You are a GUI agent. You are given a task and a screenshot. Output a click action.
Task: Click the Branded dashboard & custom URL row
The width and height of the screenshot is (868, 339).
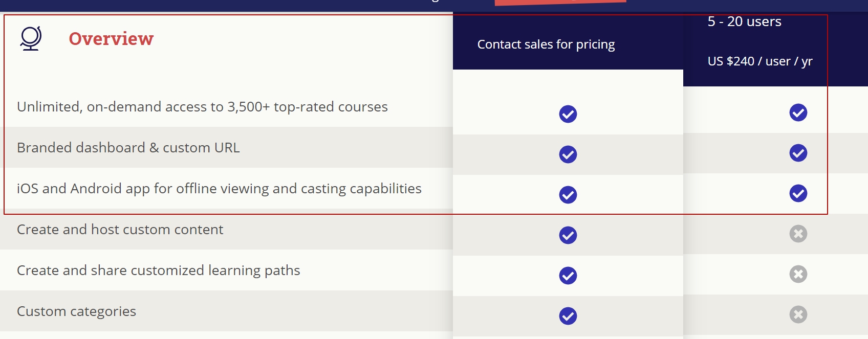point(128,148)
